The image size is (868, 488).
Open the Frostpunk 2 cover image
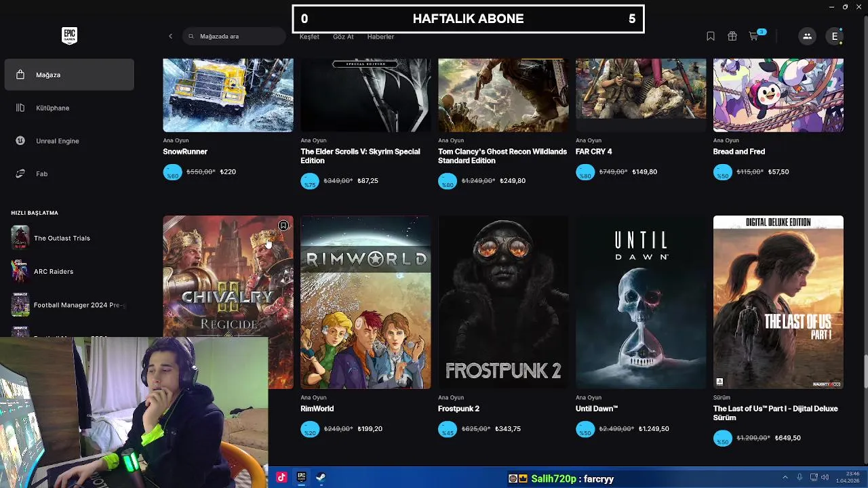click(x=503, y=302)
